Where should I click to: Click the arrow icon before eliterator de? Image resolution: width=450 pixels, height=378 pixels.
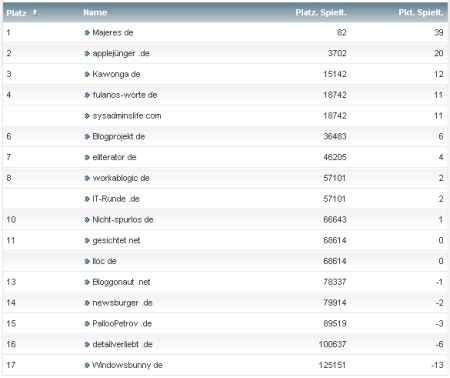click(87, 157)
